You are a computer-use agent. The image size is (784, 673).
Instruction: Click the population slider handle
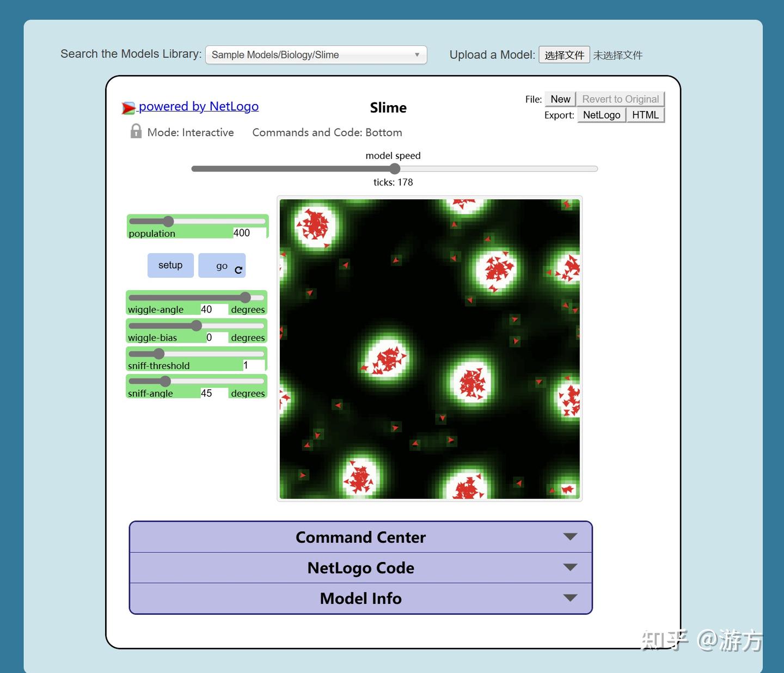[x=168, y=221]
